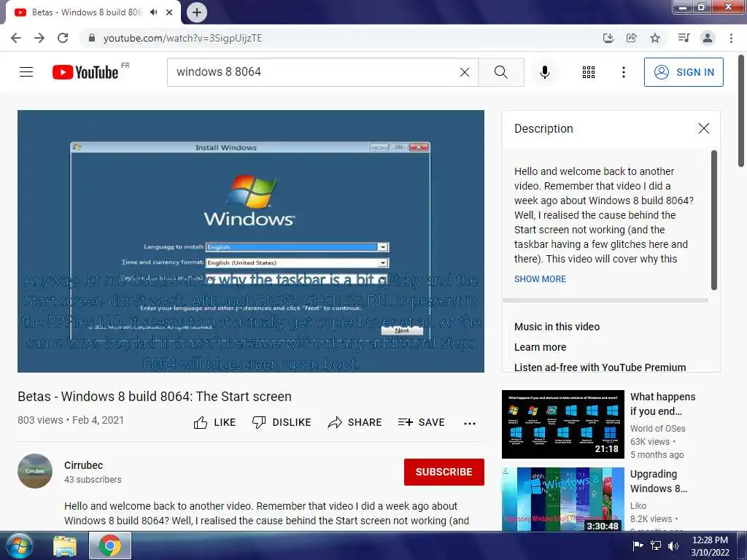Run search with magnifier button

coord(501,72)
